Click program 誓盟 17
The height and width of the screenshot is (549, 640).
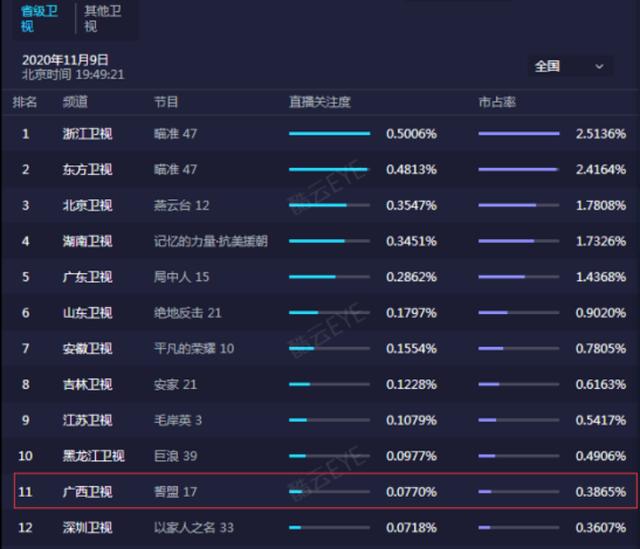[176, 492]
